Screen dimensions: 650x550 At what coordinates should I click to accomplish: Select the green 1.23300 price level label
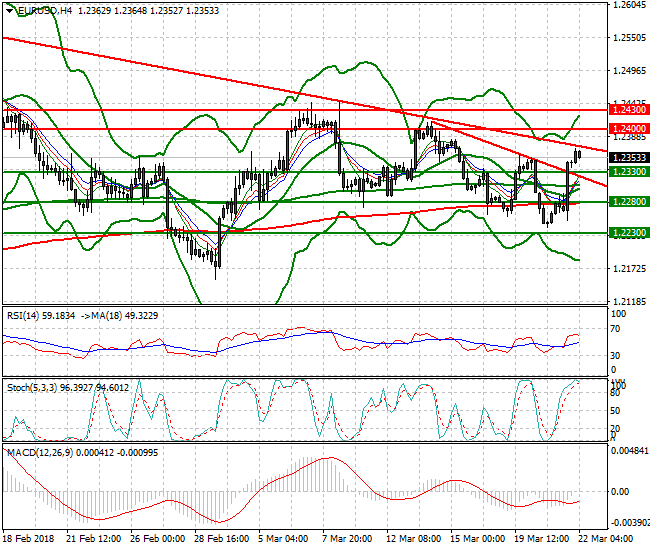click(x=629, y=172)
